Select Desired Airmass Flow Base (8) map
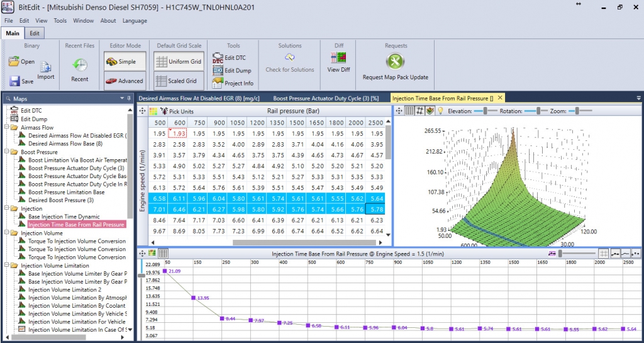 65,143
